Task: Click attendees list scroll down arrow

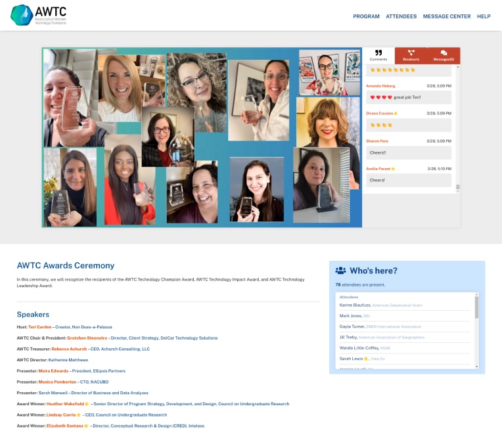Action: (476, 367)
